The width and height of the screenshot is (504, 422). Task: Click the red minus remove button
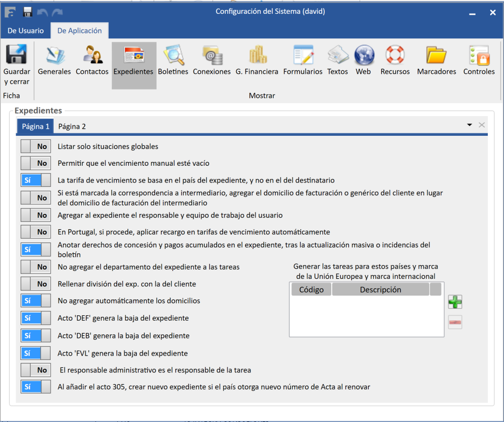click(x=455, y=322)
